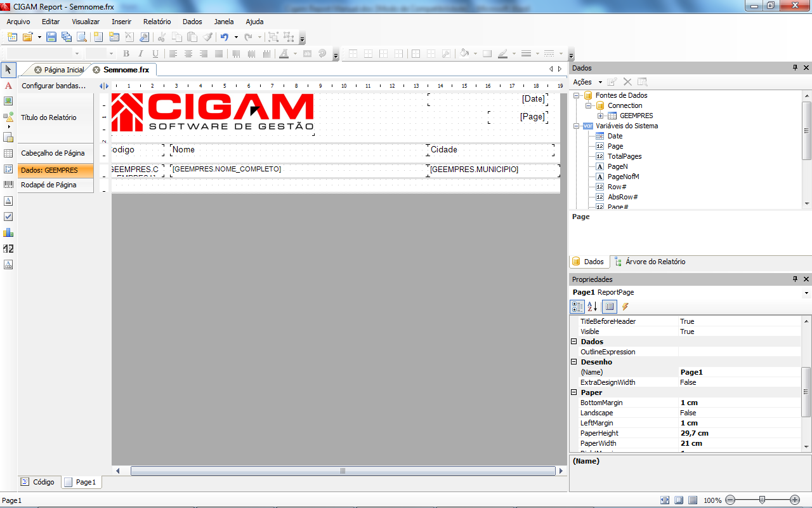Click the Undo arrow icon
The image size is (812, 508).
[x=225, y=37]
